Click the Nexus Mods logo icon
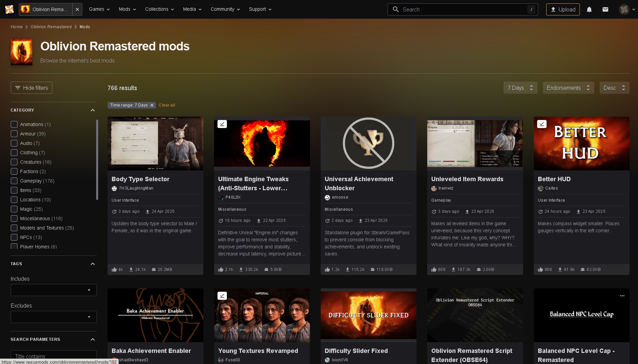This screenshot has width=638, height=364. [9, 9]
